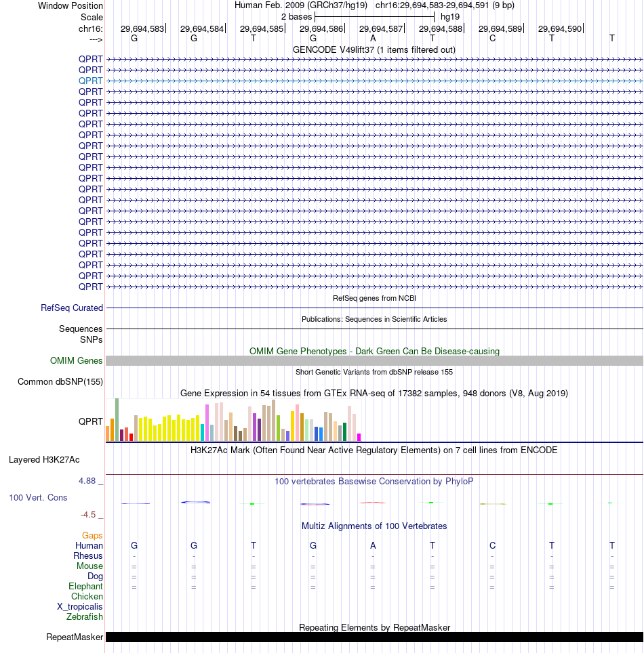Viewport: 644px width, 653px height.
Task: Click the Human Feb. 2009 (GRCh37/hg19) title
Action: pyautogui.click(x=301, y=5)
